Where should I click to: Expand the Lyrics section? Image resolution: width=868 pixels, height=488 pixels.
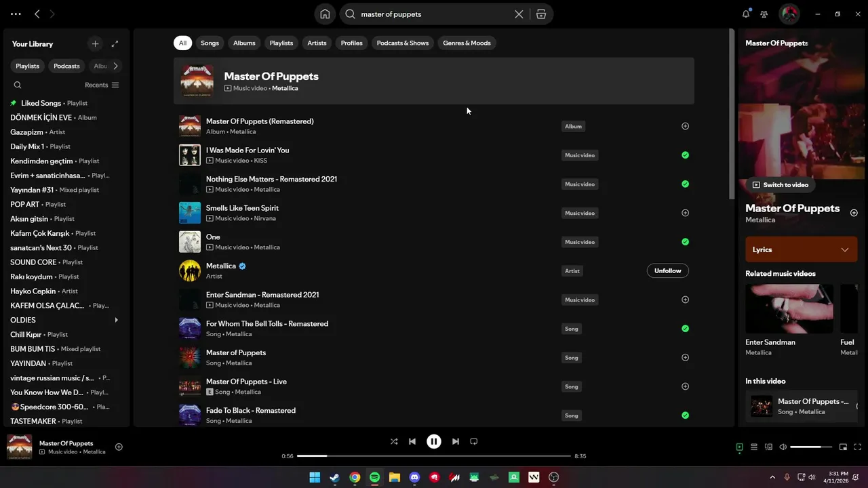801,249
